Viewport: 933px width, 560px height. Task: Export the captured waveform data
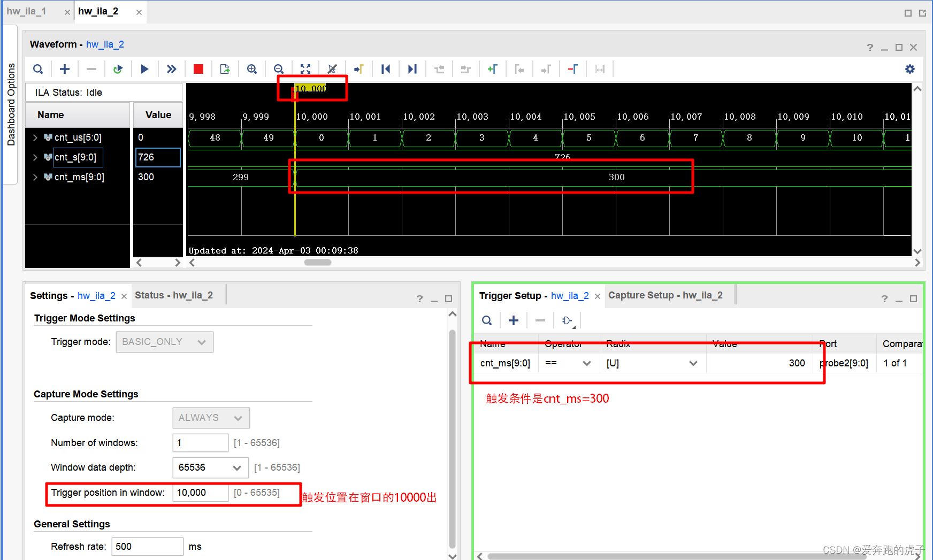[225, 68]
